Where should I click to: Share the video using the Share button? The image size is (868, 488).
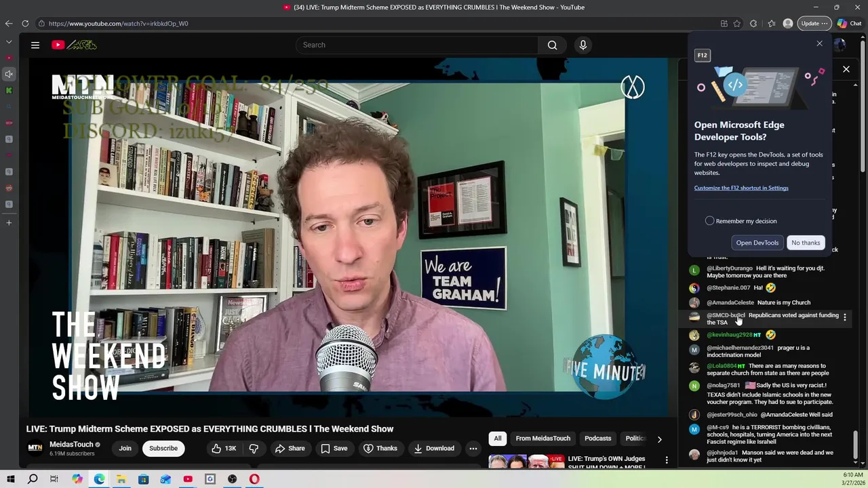point(290,448)
